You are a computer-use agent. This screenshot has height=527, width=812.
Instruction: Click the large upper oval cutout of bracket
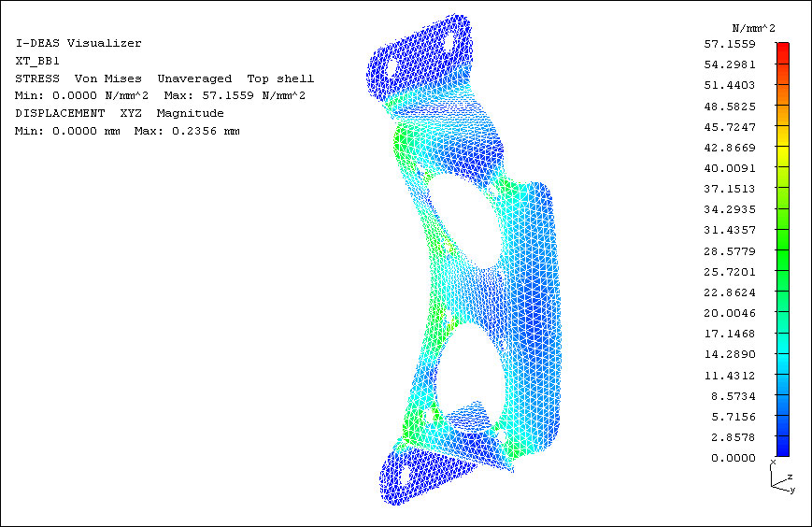tap(464, 220)
